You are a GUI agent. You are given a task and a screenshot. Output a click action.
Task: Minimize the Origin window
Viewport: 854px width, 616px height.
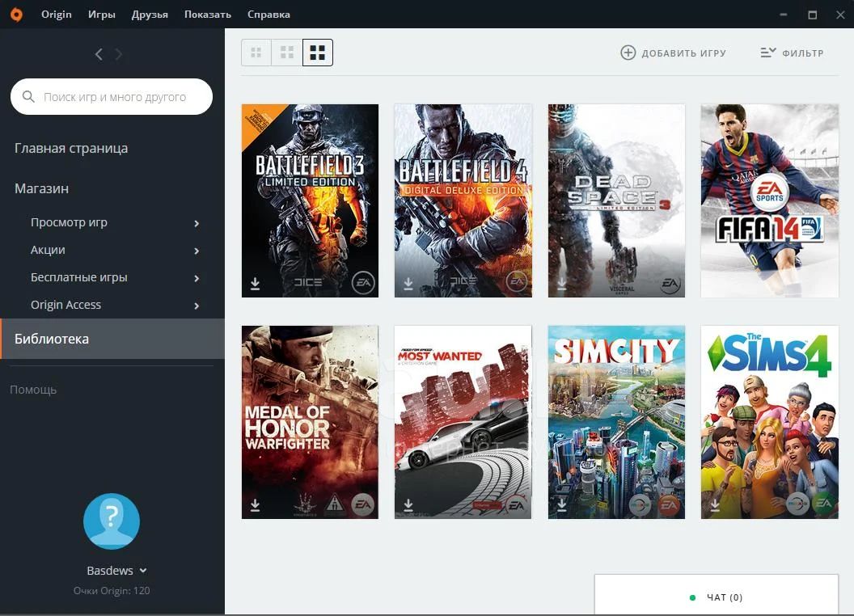coord(783,15)
